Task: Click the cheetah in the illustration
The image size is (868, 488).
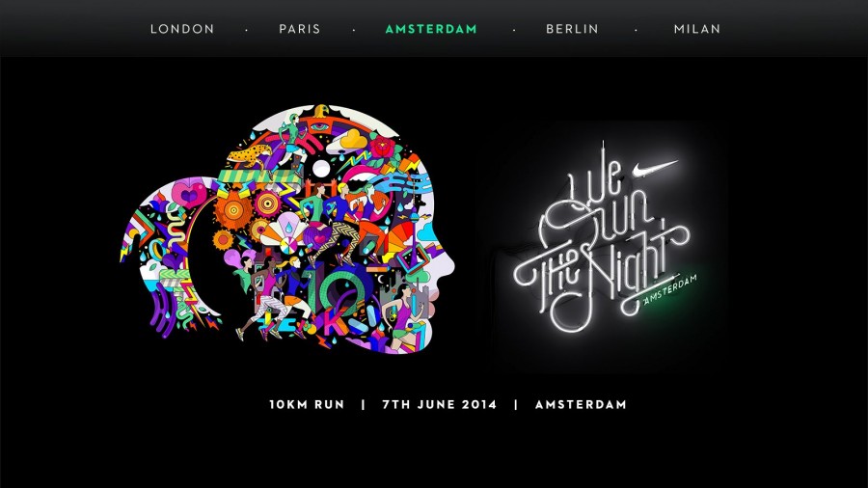Action: pyautogui.click(x=249, y=155)
